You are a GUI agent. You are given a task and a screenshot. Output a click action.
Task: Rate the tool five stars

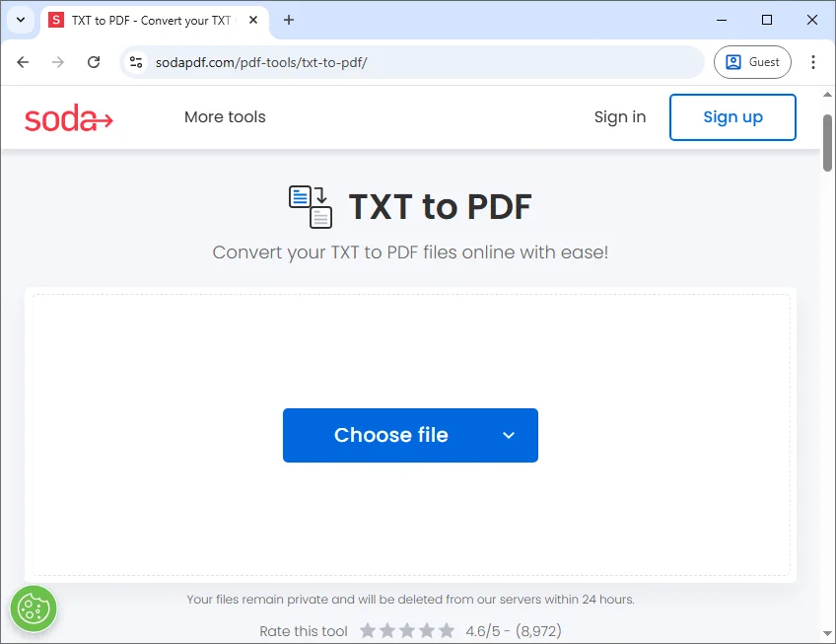click(447, 630)
